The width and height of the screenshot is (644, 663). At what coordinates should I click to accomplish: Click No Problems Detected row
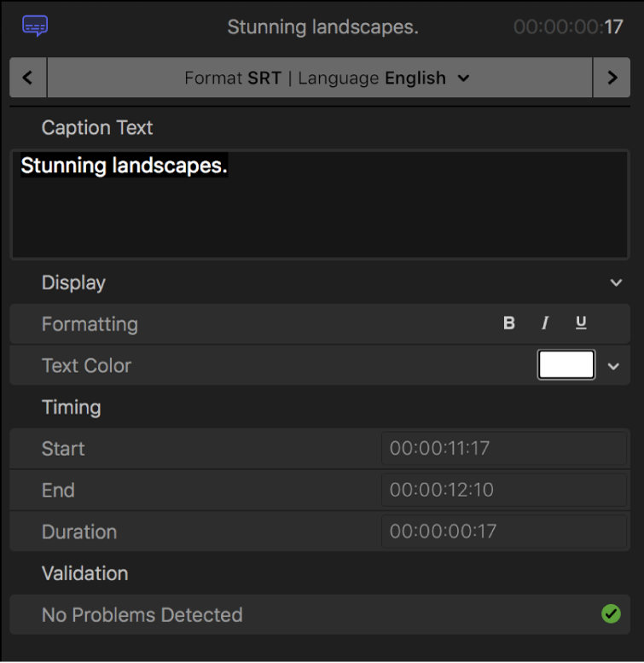(x=142, y=614)
